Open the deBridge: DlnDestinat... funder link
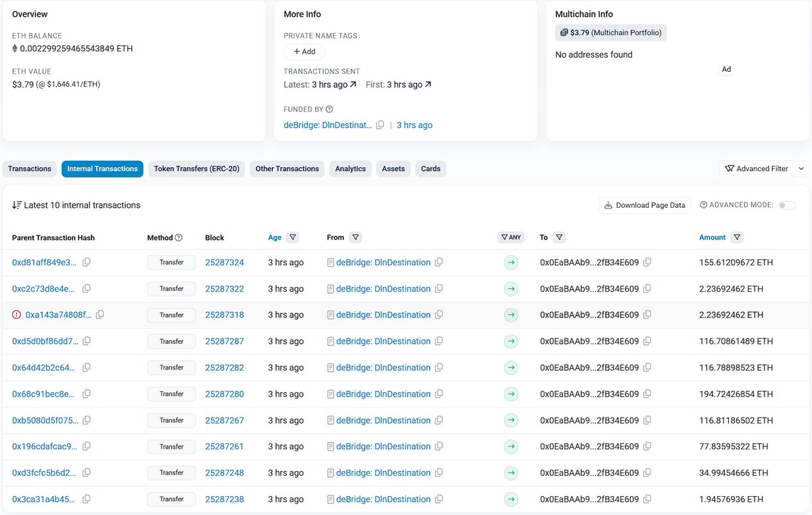The image size is (812, 515). pos(328,125)
